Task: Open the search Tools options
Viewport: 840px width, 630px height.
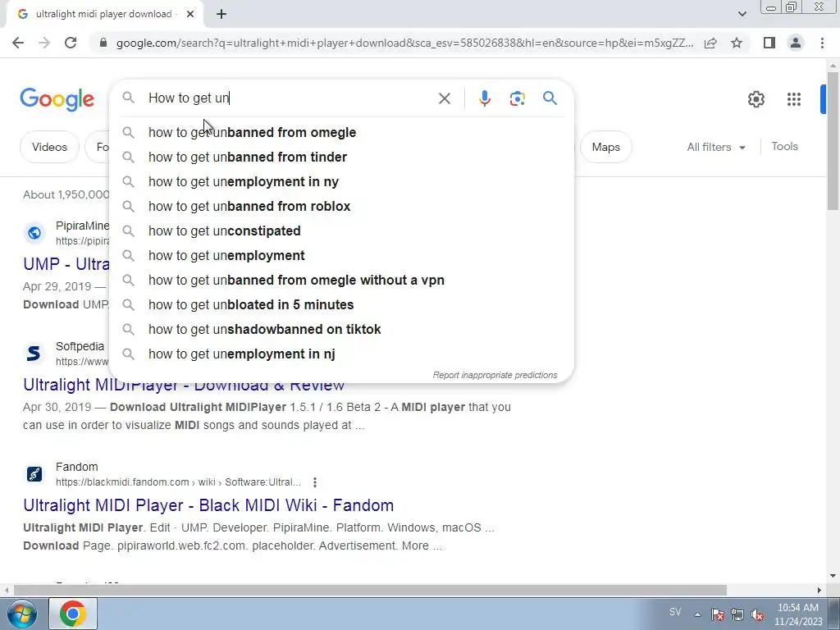Action: pos(784,146)
